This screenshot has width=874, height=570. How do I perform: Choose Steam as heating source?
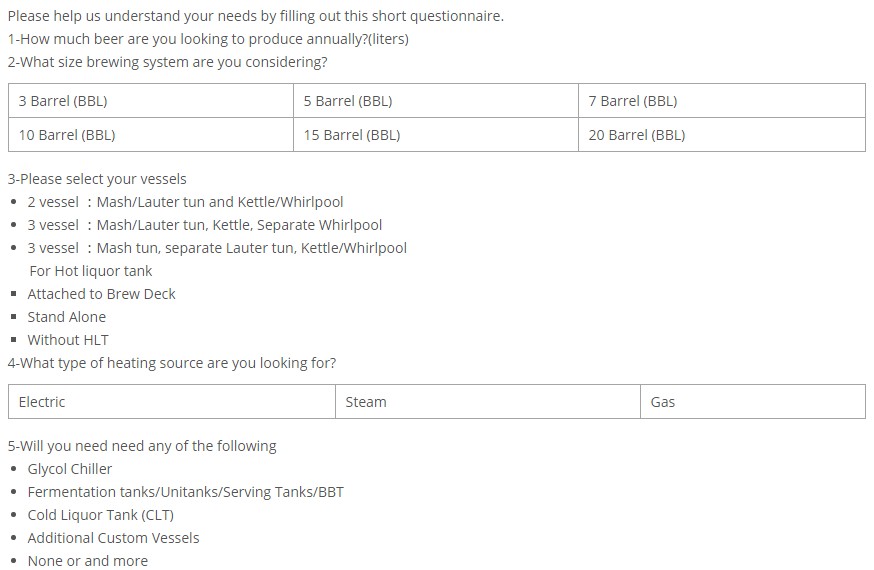(366, 402)
